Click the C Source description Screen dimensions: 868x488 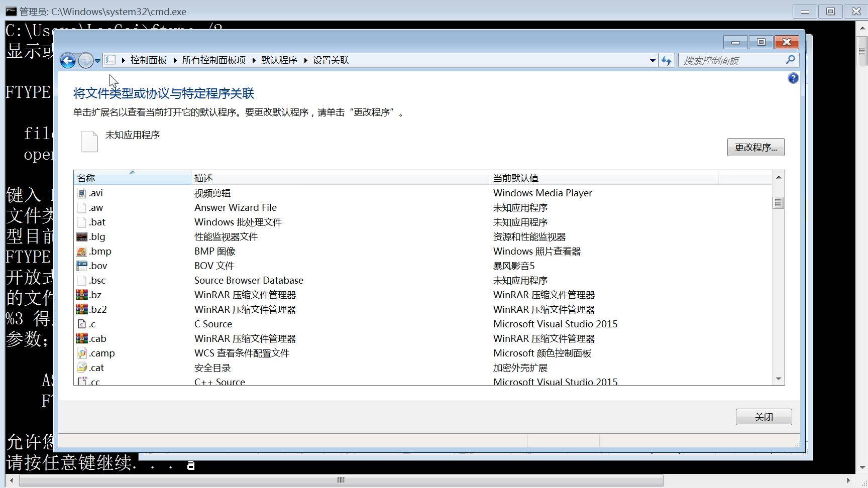coord(213,324)
